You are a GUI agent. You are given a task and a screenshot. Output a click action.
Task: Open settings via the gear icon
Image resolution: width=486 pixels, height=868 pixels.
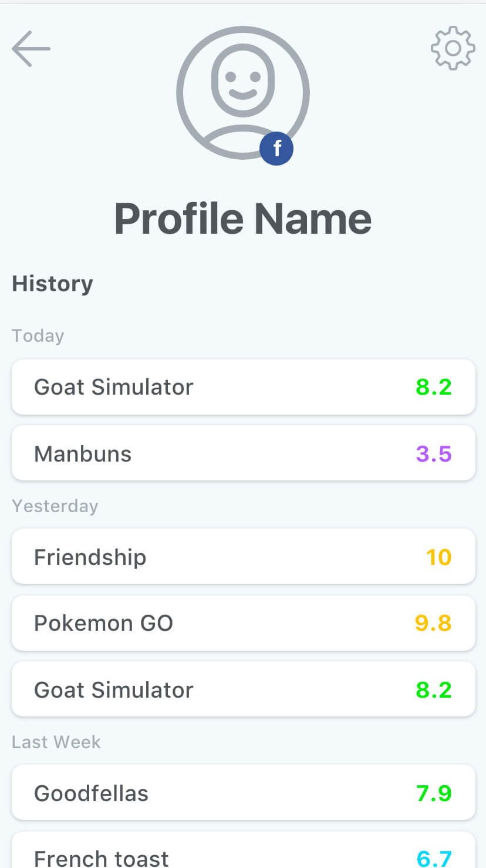[453, 48]
